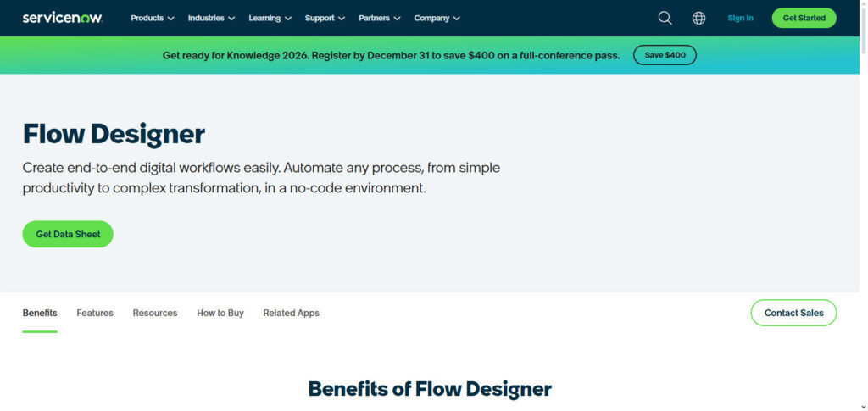Click the Benefits of Flow Designer heading
Screen dimensions: 868x411
point(430,389)
